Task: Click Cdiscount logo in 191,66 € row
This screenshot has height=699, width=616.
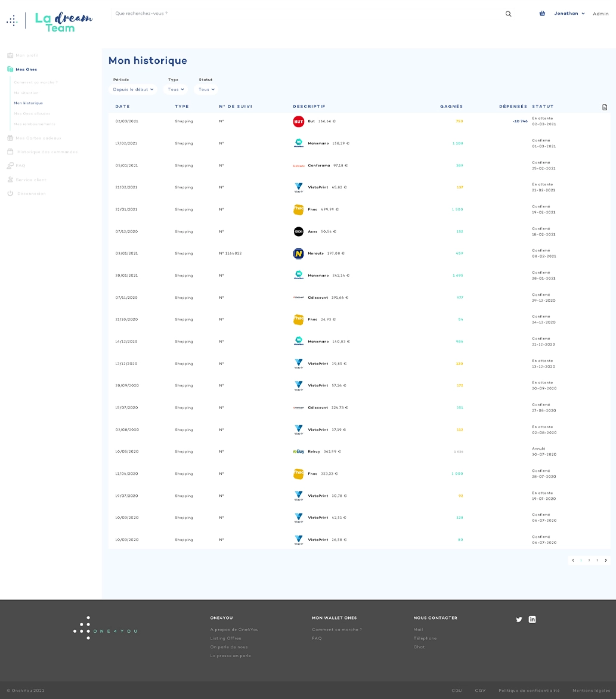Action: click(299, 298)
